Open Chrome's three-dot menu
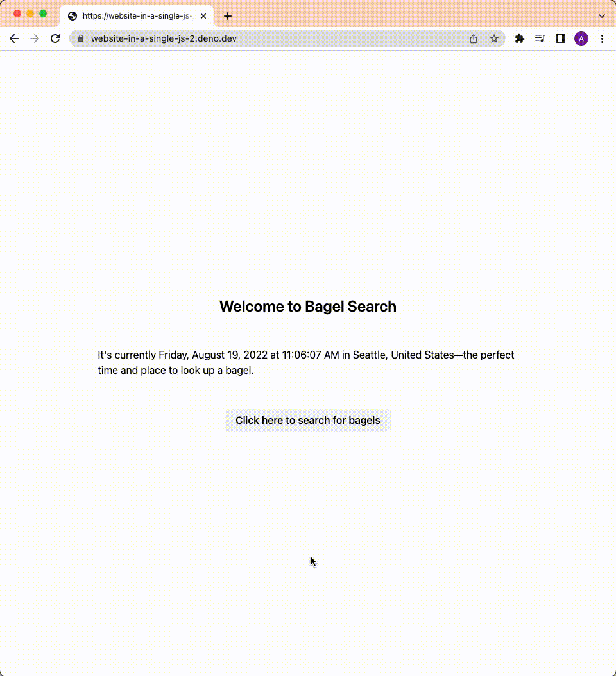Viewport: 616px width, 676px height. pyautogui.click(x=602, y=38)
